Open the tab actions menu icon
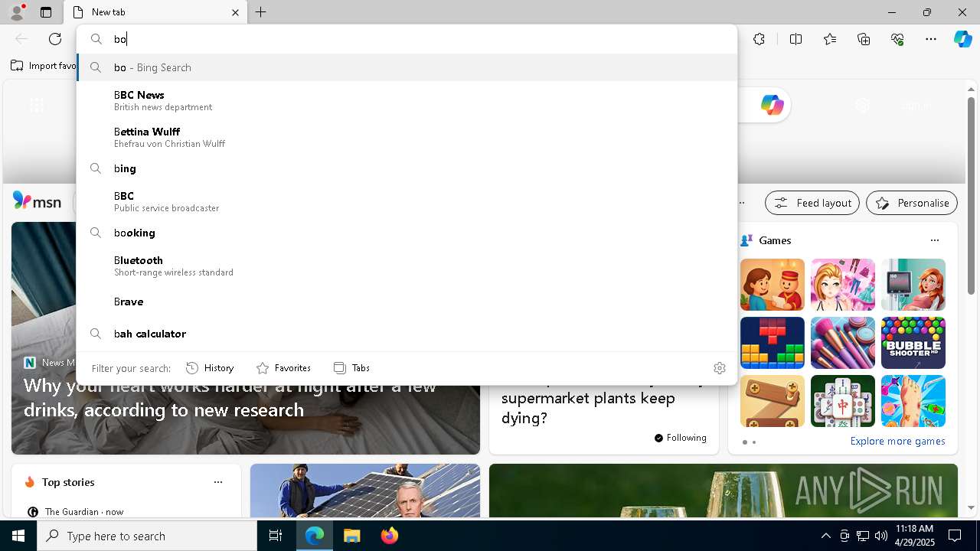This screenshot has height=551, width=980. pyautogui.click(x=46, y=12)
